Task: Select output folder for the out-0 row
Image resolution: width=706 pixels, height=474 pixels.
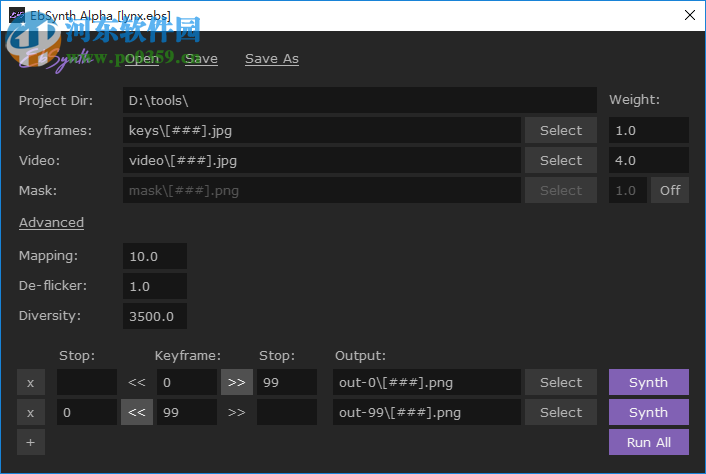Action: pyautogui.click(x=561, y=383)
